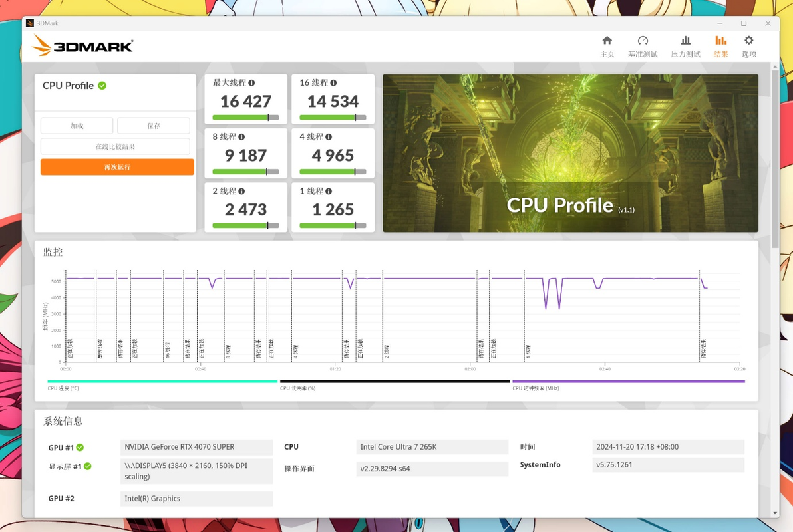This screenshot has height=532, width=793.
Task: Click the SystemInfo v5.75.1261 field
Action: click(x=668, y=465)
